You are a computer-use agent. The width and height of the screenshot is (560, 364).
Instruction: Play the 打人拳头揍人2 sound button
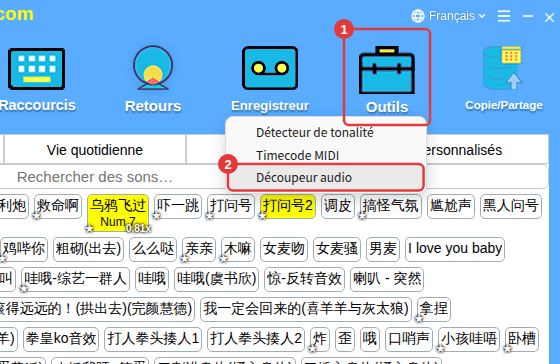(256, 339)
